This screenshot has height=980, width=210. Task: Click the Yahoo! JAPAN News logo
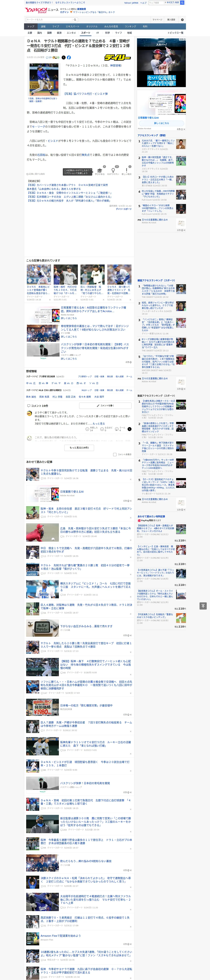[42, 10]
